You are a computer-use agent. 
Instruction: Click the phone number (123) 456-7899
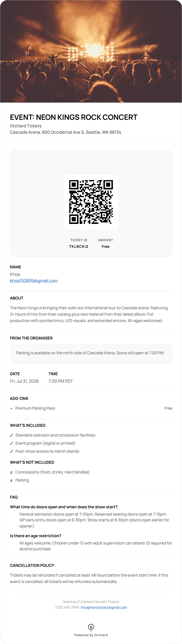tap(67, 607)
